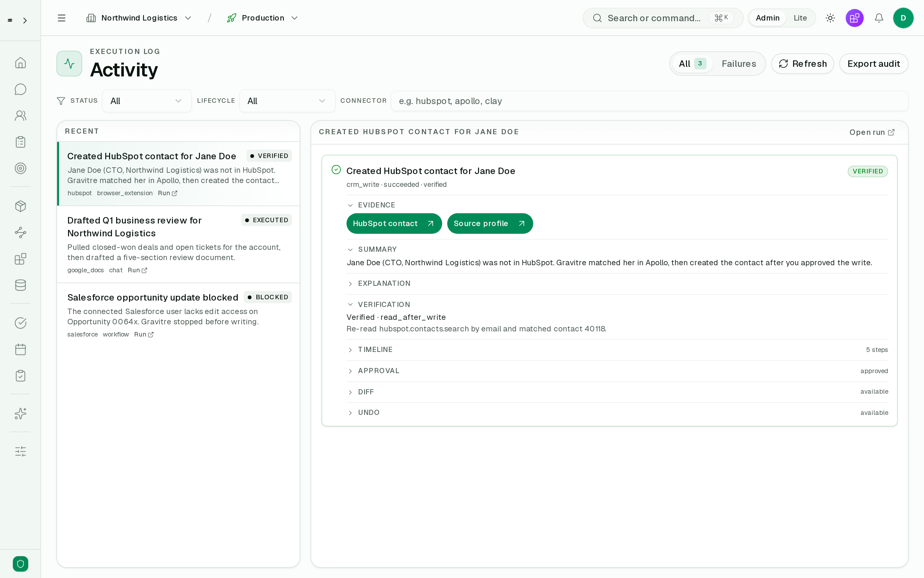Open the calendar sidebar icon
Screen dimensions: 924x578
tap(20, 349)
